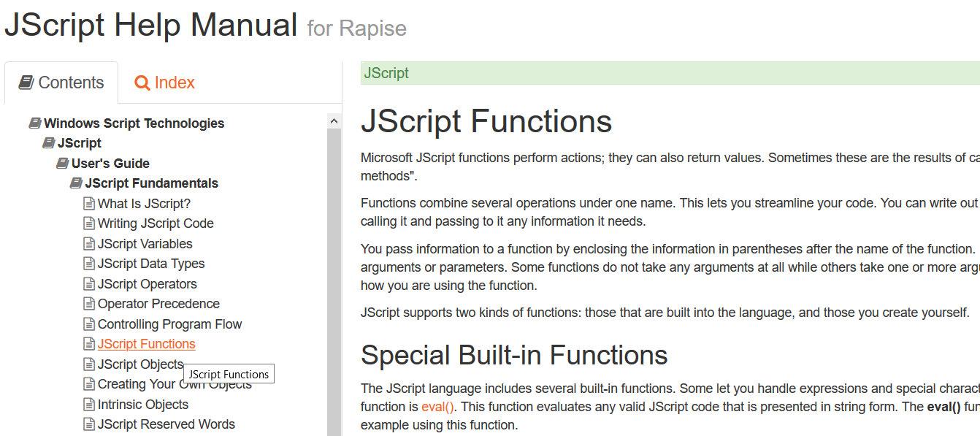980x436 pixels.
Task: Click the page icon next to JScript Variables
Action: [x=89, y=244]
